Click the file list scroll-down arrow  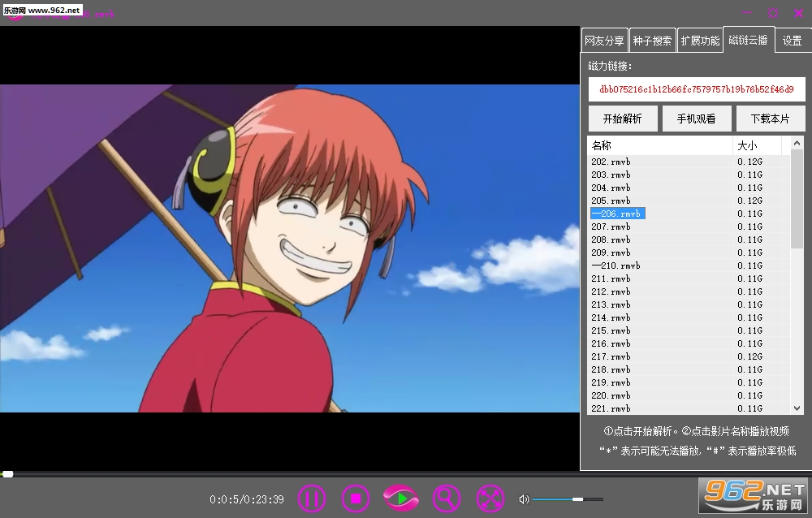coord(797,408)
